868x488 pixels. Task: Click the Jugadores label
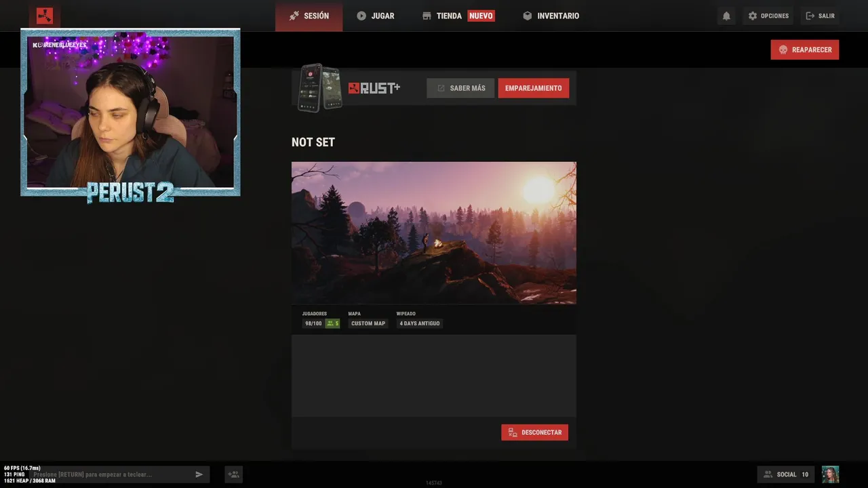point(315,314)
